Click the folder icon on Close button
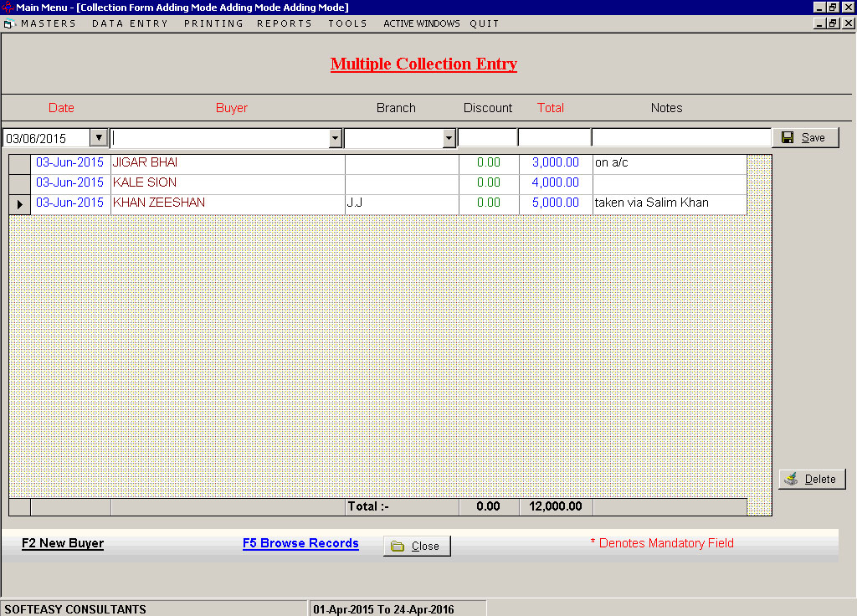 tap(398, 546)
